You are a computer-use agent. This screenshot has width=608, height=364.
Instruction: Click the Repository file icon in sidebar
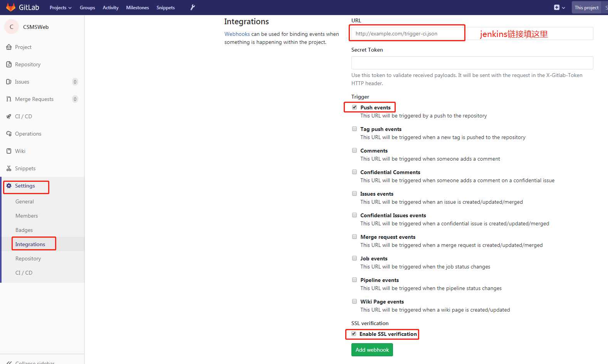[9, 64]
